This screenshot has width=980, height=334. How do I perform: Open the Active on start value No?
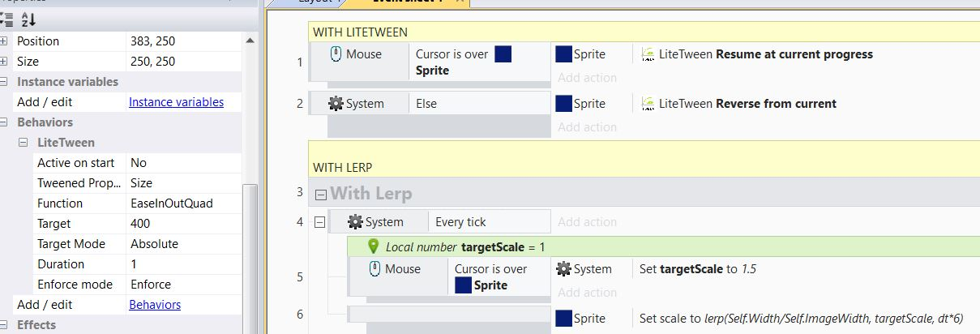(183, 163)
